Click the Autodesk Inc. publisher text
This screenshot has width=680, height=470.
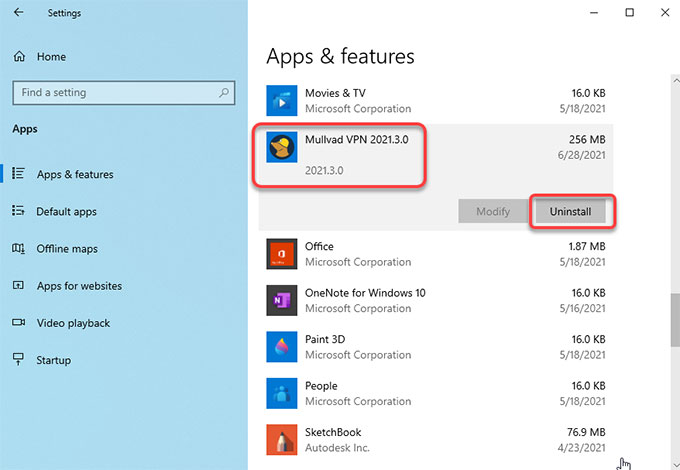click(x=337, y=448)
